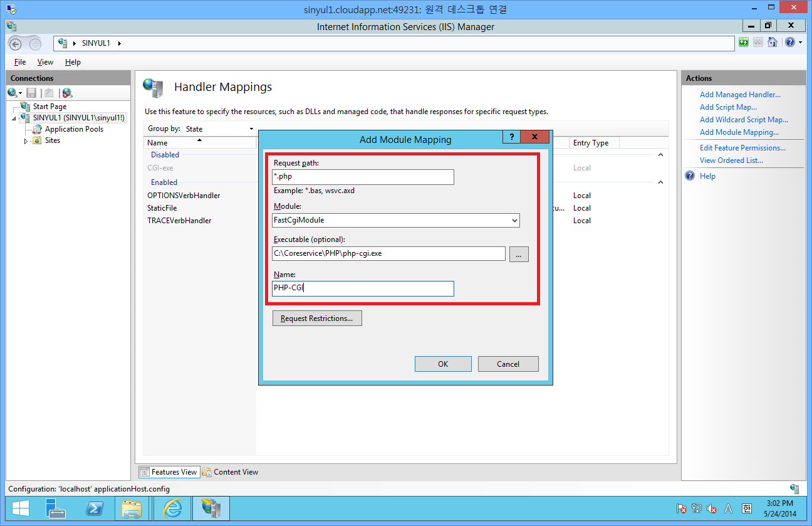Viewport: 812px width, 526px height.
Task: Go forward with the navigation arrow
Action: pyautogui.click(x=35, y=44)
